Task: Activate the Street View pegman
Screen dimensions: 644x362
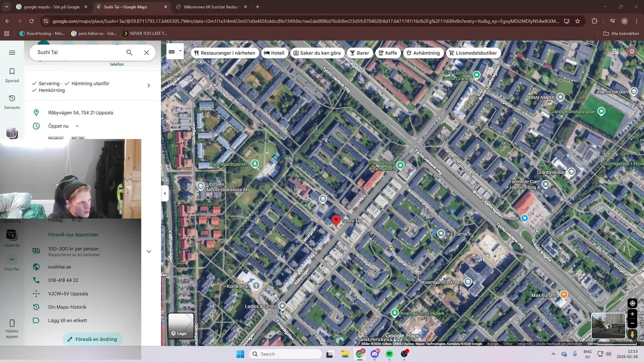Action: [632, 334]
